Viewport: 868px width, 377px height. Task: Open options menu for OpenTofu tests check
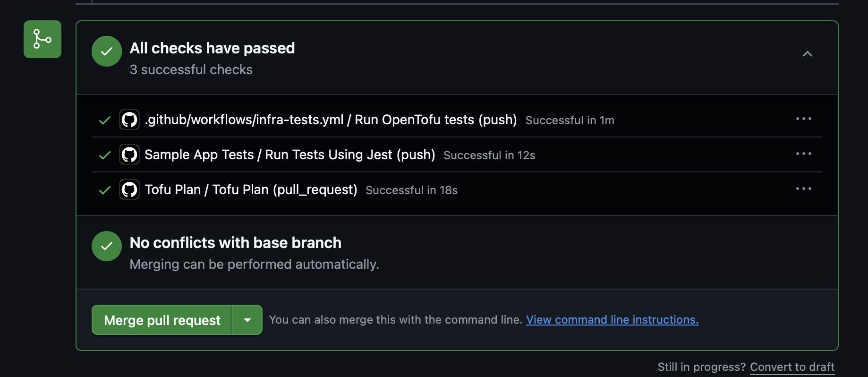click(803, 119)
